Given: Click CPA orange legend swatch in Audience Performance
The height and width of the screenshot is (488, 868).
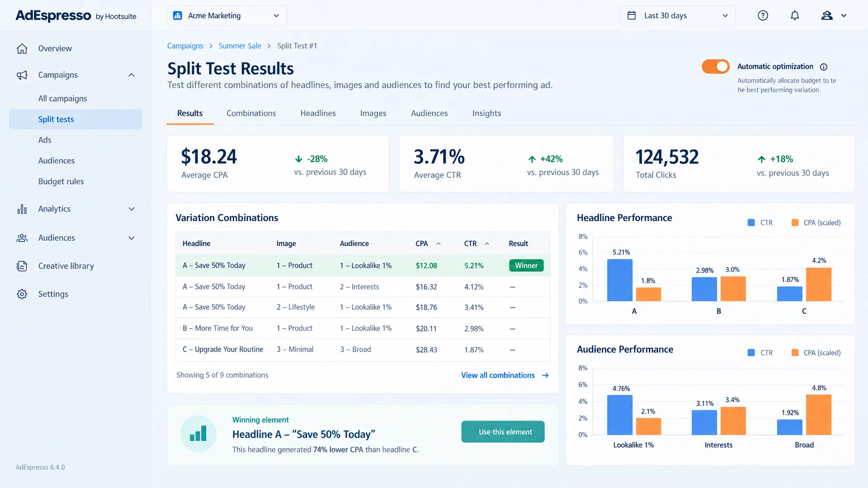Looking at the screenshot, I should pyautogui.click(x=795, y=353).
